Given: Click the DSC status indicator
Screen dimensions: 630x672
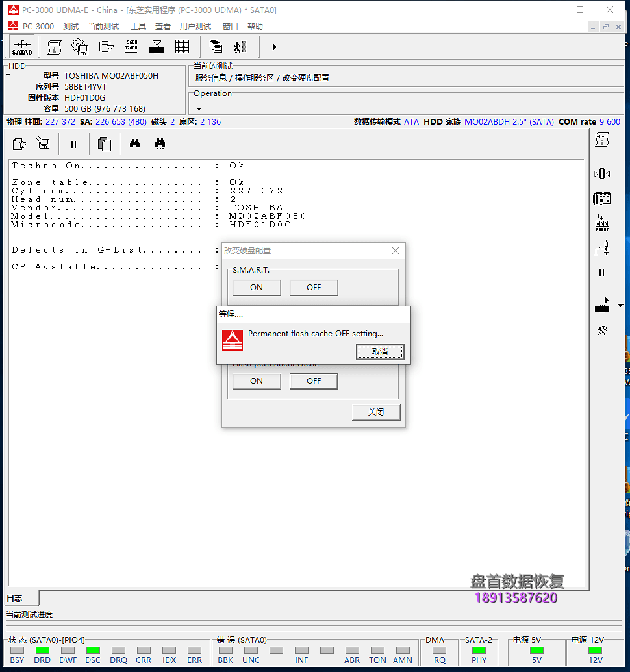Looking at the screenshot, I should point(93,650).
